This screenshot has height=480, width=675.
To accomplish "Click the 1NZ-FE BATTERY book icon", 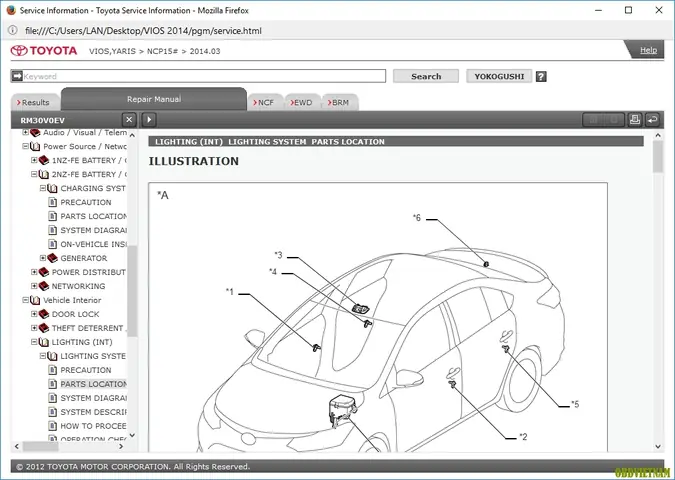I will [44, 160].
